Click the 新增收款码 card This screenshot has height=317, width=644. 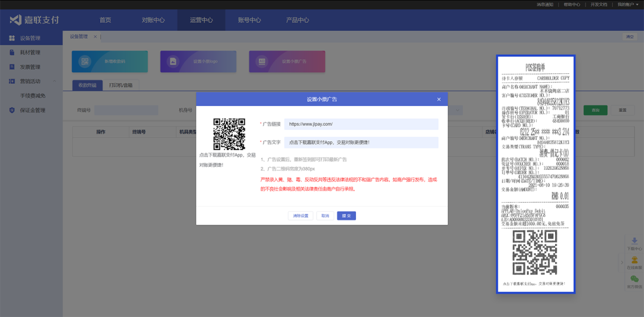[x=110, y=61]
